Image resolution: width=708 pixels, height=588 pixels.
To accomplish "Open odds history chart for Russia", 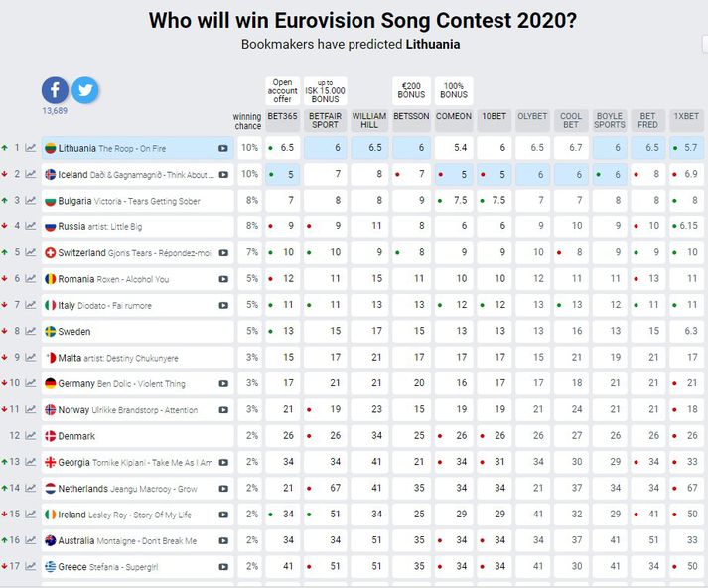I will [31, 226].
